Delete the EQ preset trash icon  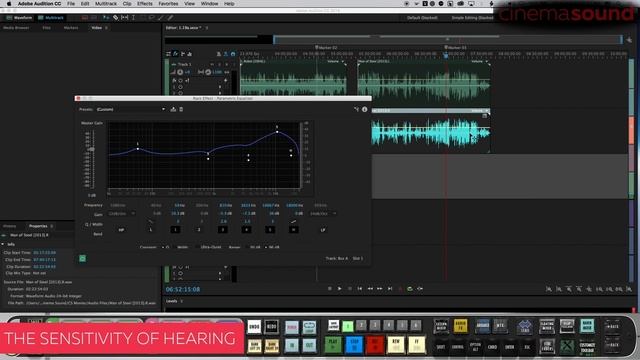point(181,109)
